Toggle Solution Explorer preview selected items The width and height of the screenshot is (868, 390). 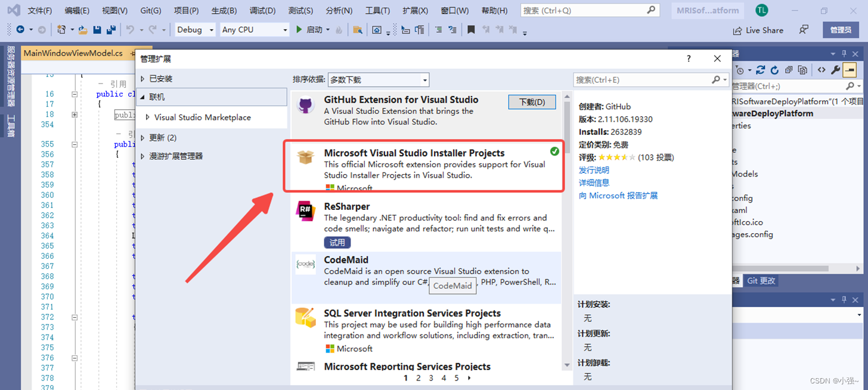[x=850, y=70]
